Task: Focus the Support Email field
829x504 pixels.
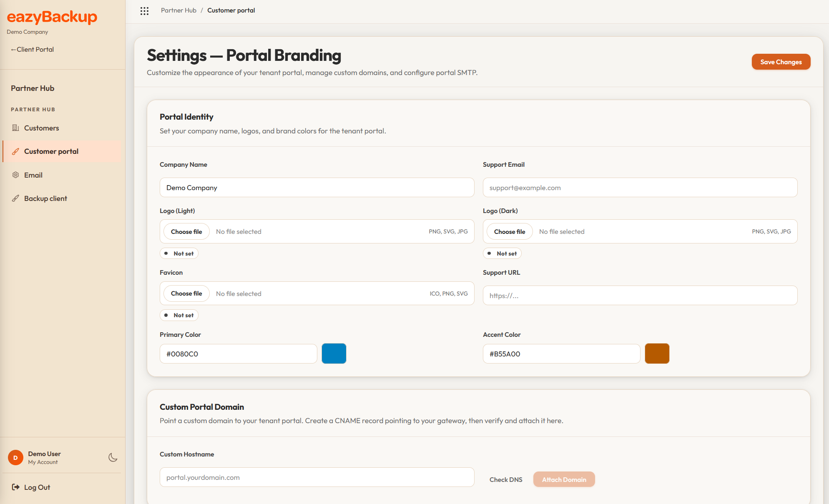Action: pyautogui.click(x=640, y=188)
